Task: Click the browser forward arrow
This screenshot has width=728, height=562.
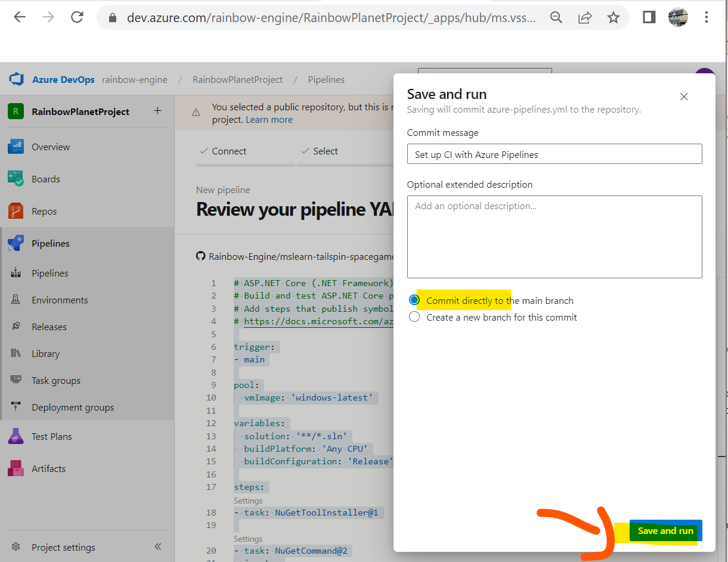Action: [48, 17]
